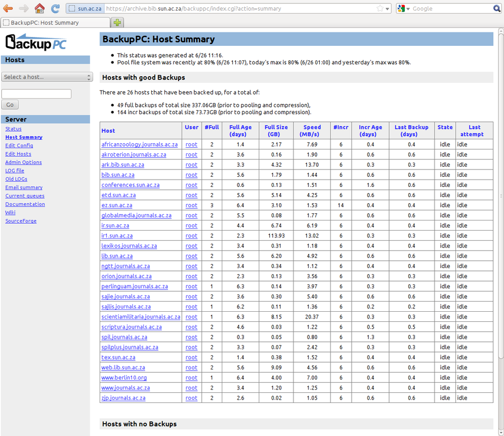Click the 113.93 full size cell
504x436 pixels.
coord(276,236)
